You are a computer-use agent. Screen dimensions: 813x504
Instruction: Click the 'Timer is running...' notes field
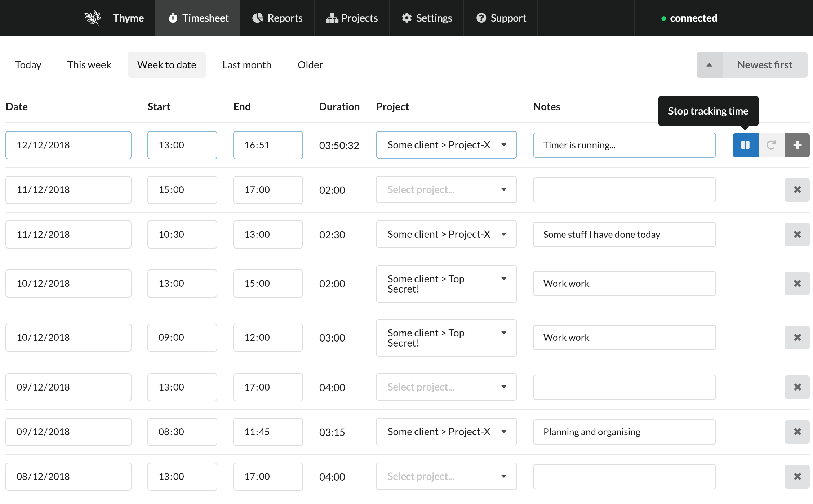point(624,145)
